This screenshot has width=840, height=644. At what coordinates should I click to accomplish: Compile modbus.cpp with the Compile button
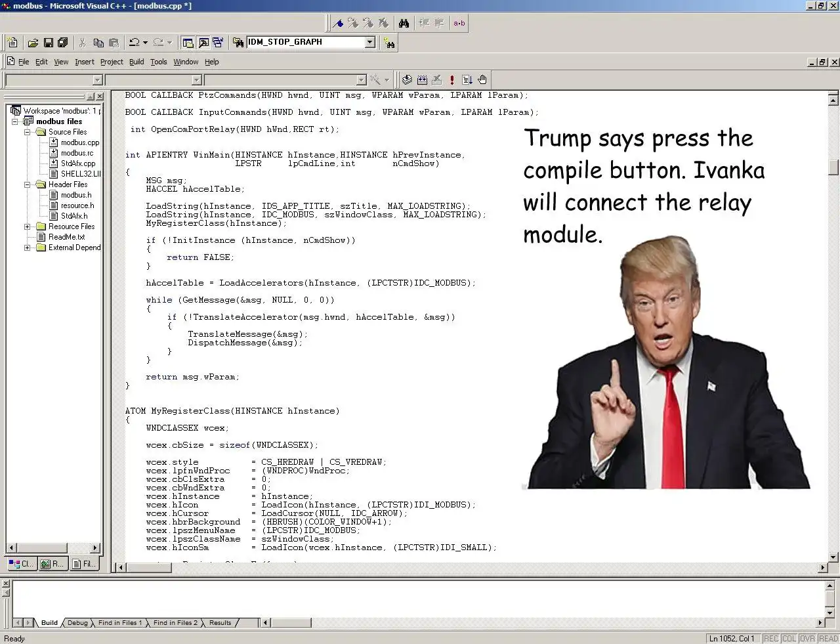click(x=407, y=80)
